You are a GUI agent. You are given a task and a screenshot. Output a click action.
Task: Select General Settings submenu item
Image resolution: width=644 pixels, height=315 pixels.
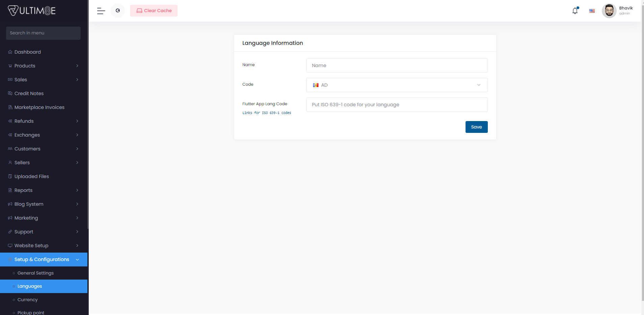click(35, 273)
